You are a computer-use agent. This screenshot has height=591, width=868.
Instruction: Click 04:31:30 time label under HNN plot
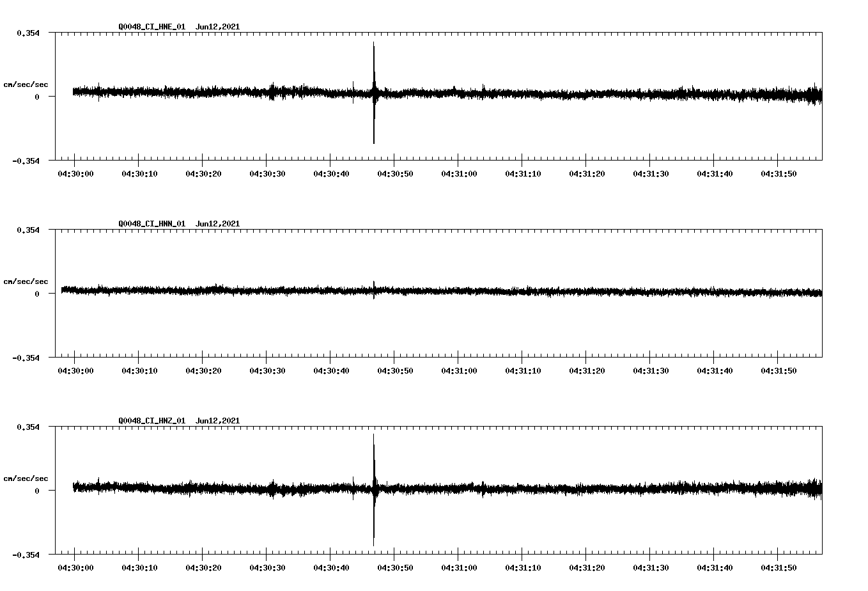[x=651, y=371]
